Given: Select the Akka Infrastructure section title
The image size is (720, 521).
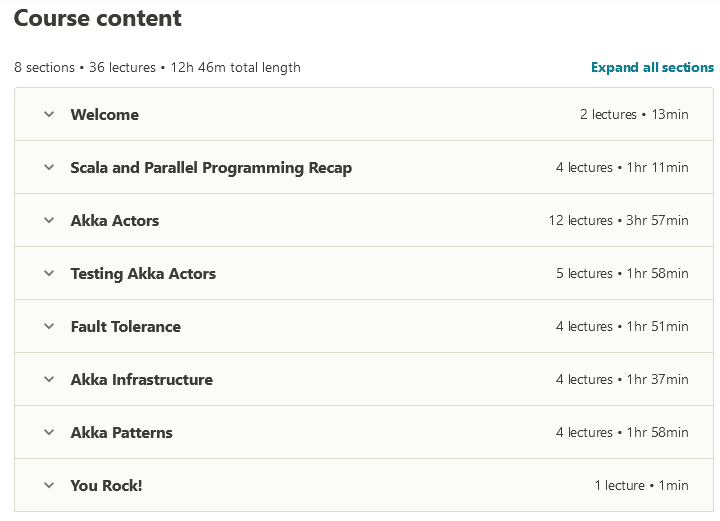Looking at the screenshot, I should 141,380.
